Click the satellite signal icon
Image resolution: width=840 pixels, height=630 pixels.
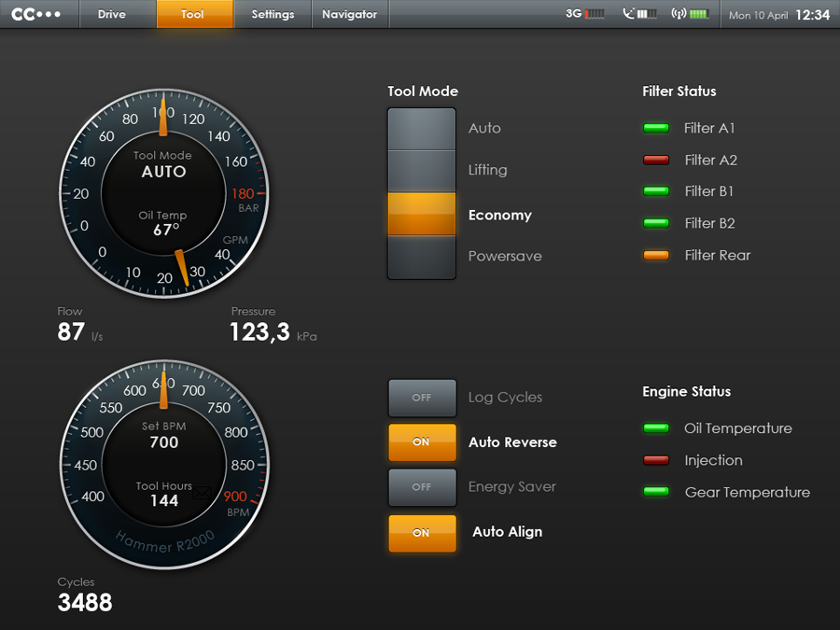pyautogui.click(x=637, y=13)
